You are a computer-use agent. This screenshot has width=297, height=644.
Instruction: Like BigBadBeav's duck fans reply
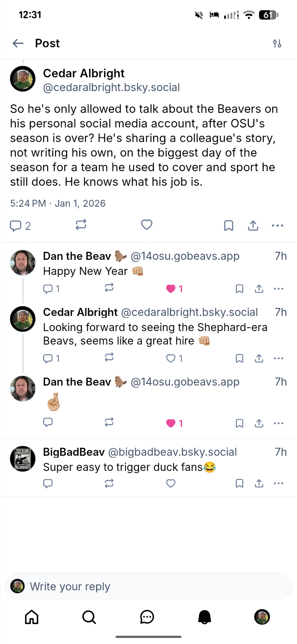[171, 483]
